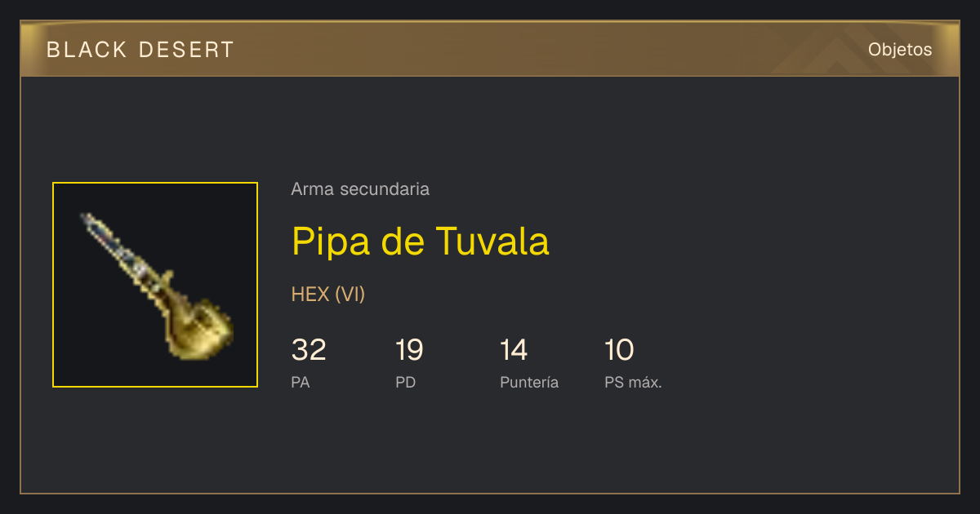This screenshot has height=514, width=980.
Task: Click the PD value 19
Action: coord(409,350)
